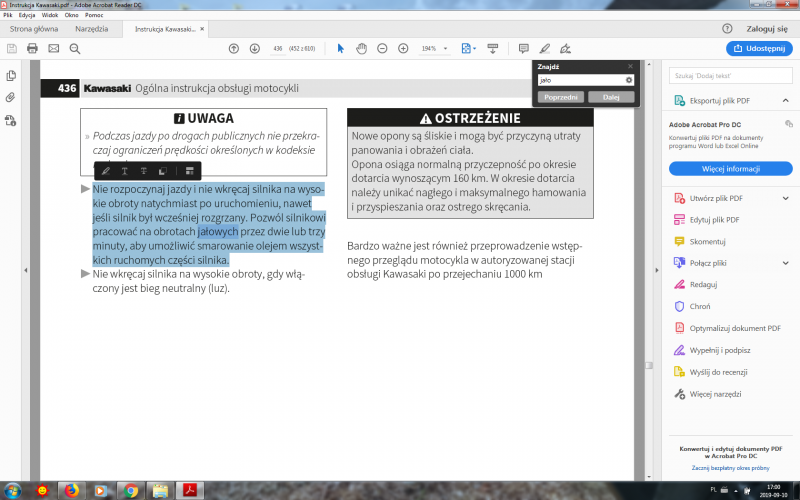Image resolution: width=800 pixels, height=500 pixels.
Task: Open the Sign document tool
Action: 565,48
